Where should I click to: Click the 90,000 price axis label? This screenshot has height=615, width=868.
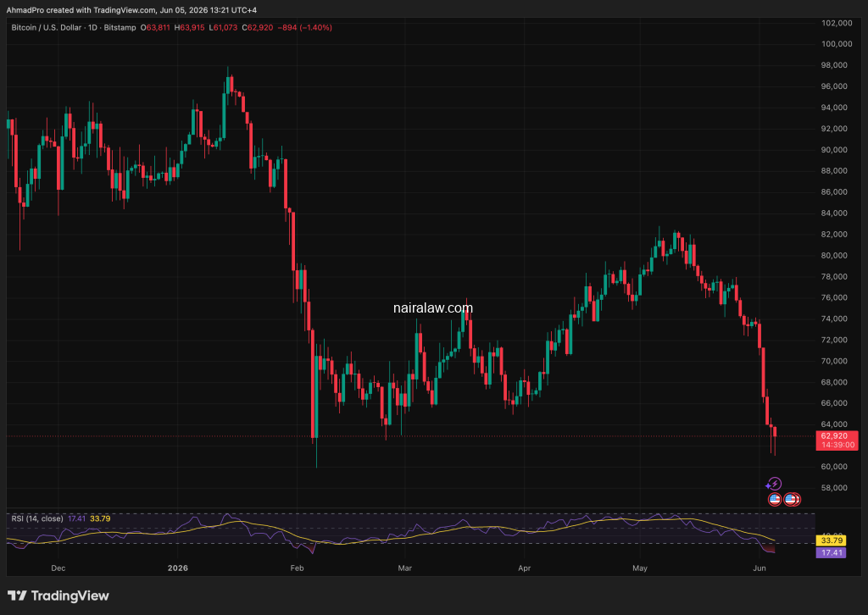834,150
